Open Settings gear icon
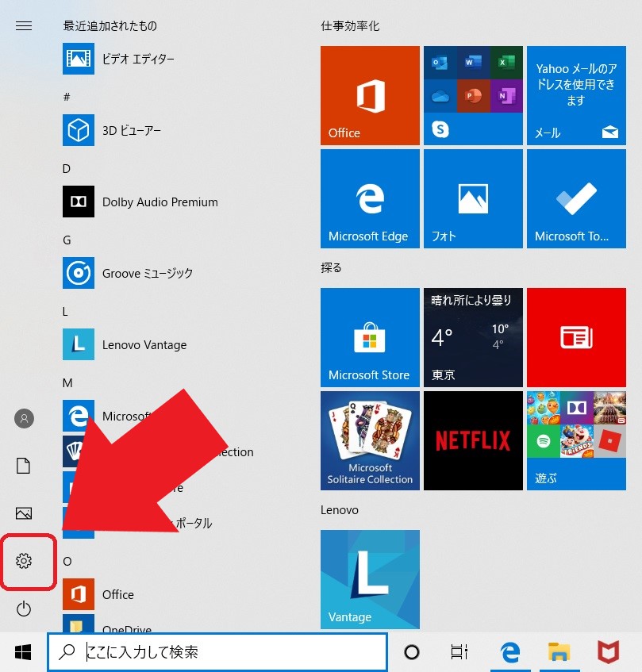 pyautogui.click(x=24, y=561)
